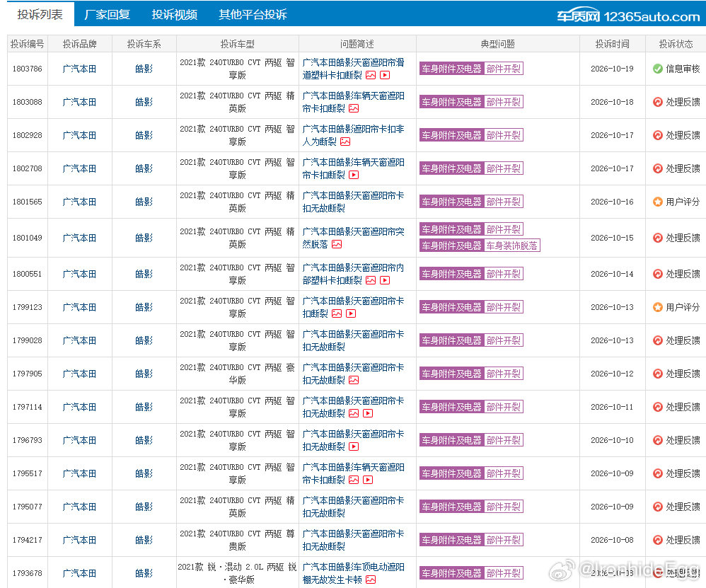View image icon for complaint 1800551
Viewport: 706px width, 588px height.
tap(371, 280)
